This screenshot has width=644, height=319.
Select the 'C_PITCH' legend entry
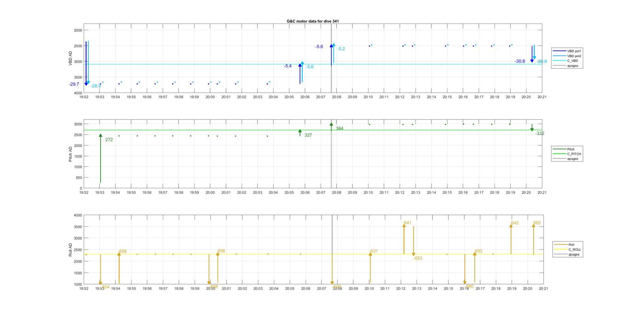pyautogui.click(x=574, y=154)
